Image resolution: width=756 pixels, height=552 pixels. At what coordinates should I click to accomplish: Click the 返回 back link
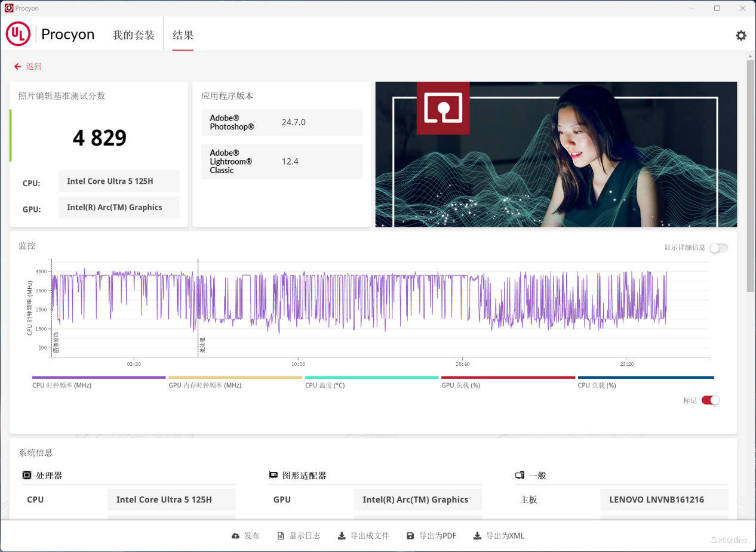pyautogui.click(x=34, y=66)
